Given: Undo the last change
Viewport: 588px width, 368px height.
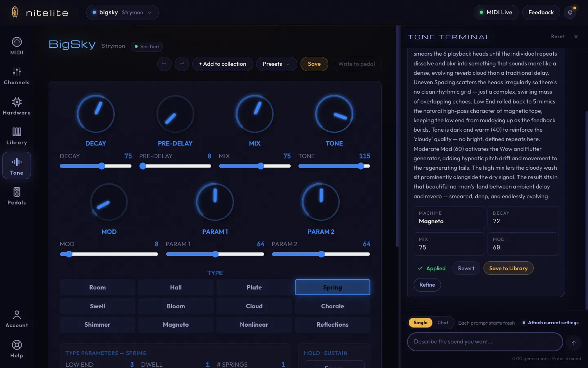Looking at the screenshot, I should coord(164,64).
